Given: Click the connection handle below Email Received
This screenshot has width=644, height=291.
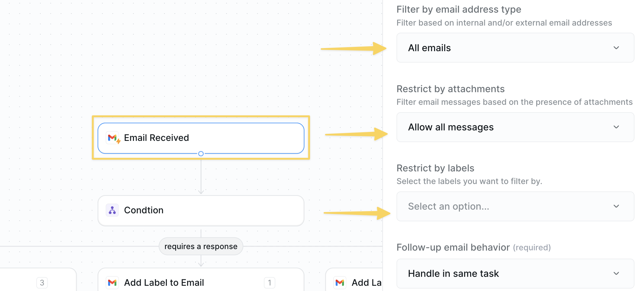Looking at the screenshot, I should (201, 153).
